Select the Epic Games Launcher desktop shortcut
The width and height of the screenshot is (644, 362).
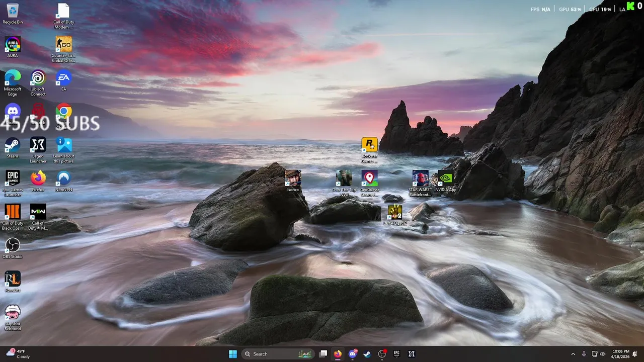13,184
